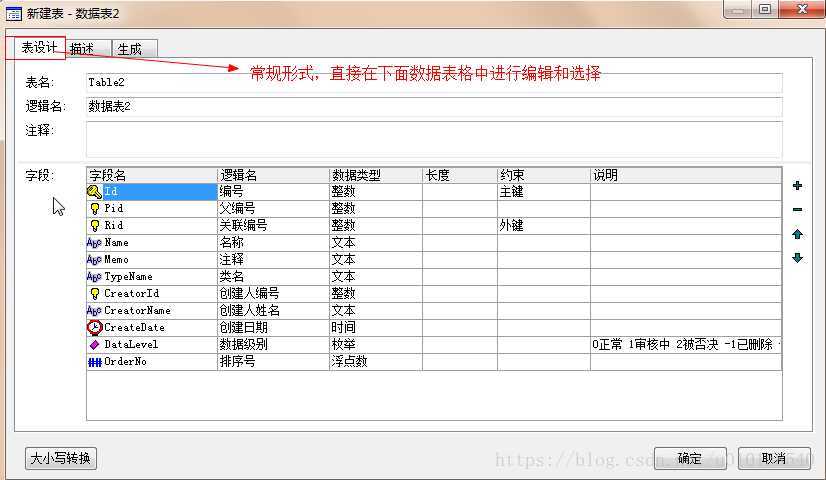Viewport: 826px width, 480px height.
Task: Close the 新建表 dialog window
Action: click(x=802, y=9)
